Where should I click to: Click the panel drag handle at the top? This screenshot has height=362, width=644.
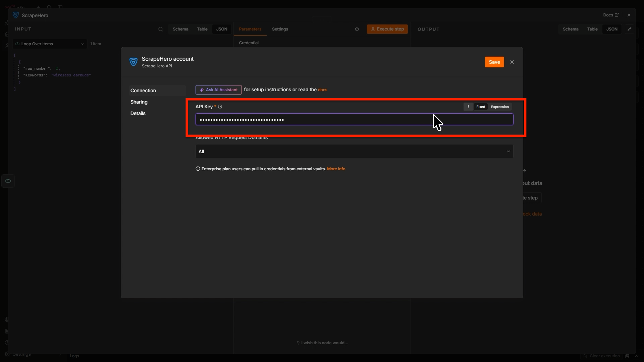(x=322, y=20)
